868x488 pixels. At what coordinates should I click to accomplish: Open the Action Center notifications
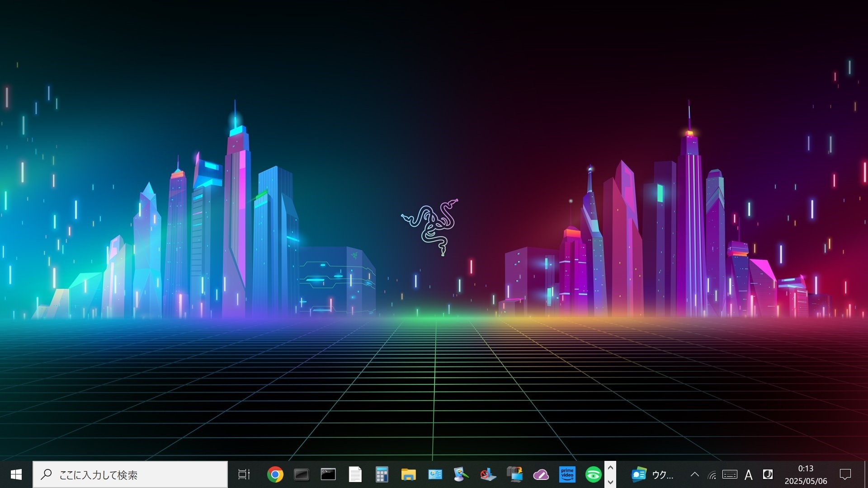[x=845, y=474]
